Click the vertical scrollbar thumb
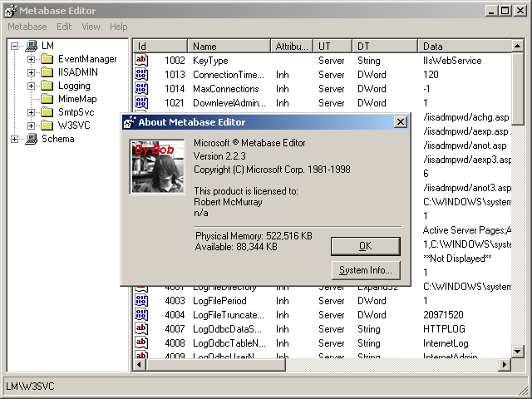Viewport: 532px width, 399px height. [x=517, y=89]
